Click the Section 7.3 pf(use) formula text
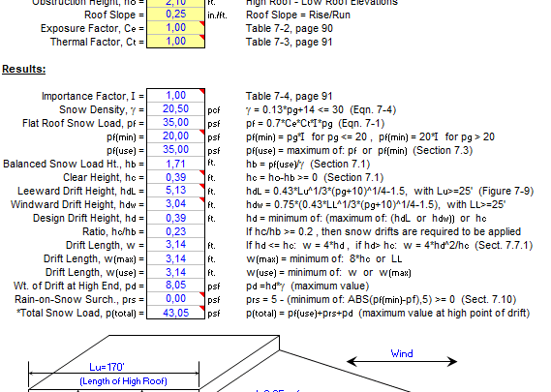The image size is (551, 392). (359, 151)
